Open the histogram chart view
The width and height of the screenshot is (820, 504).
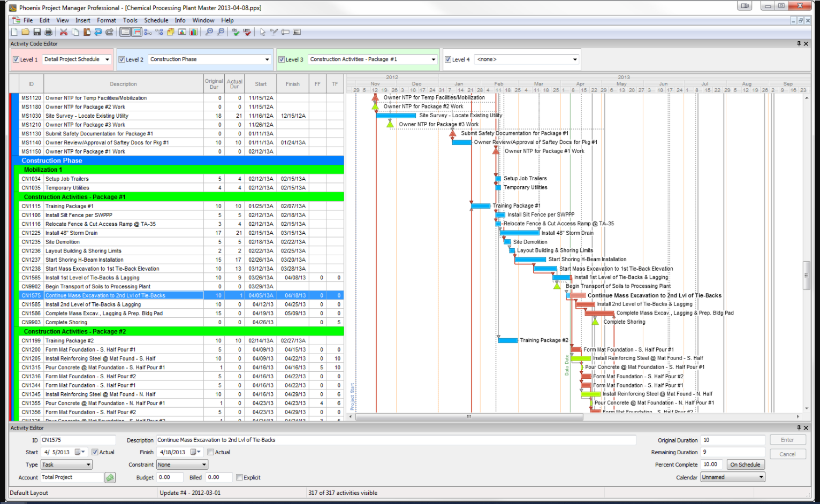193,32
